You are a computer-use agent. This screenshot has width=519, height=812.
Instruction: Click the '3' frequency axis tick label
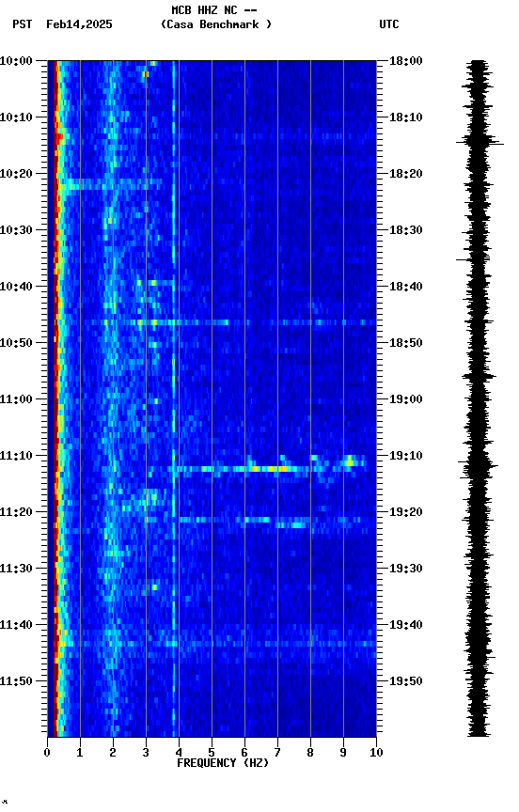click(146, 753)
